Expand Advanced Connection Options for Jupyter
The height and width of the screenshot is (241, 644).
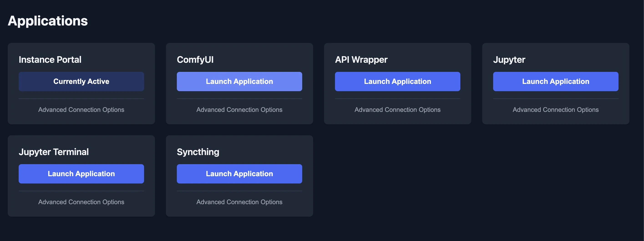tap(555, 110)
